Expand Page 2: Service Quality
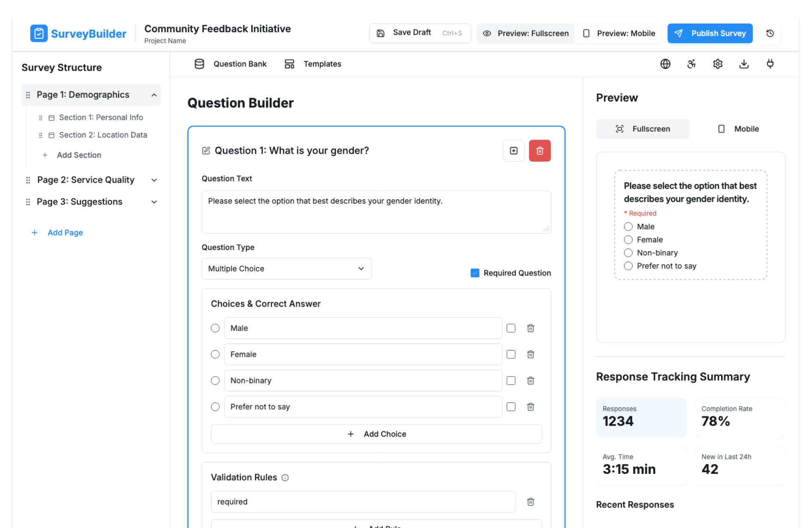Screen dimensions: 812x528 click(x=154, y=180)
